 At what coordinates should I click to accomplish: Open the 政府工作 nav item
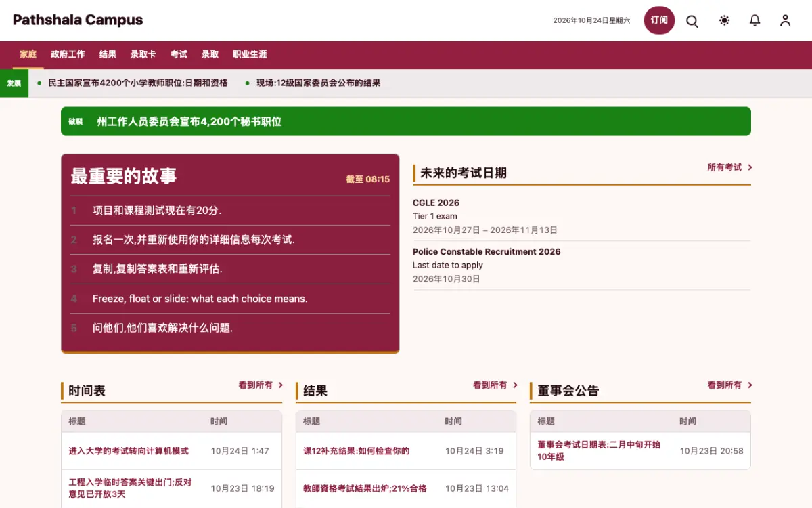coord(68,54)
